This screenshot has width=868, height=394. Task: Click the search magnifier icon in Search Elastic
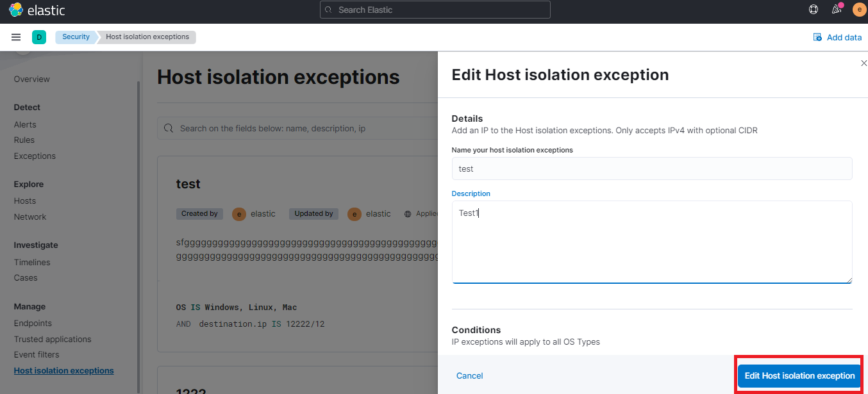click(x=328, y=9)
